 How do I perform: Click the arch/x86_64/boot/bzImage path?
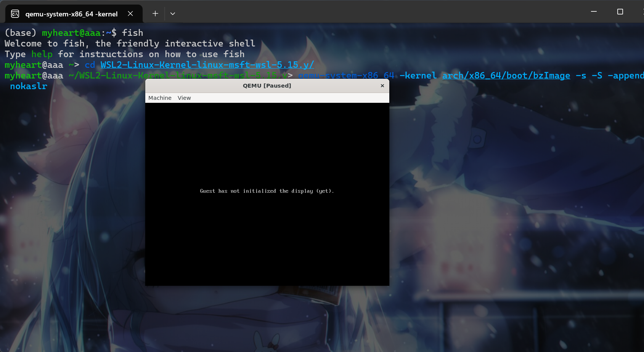(x=506, y=76)
